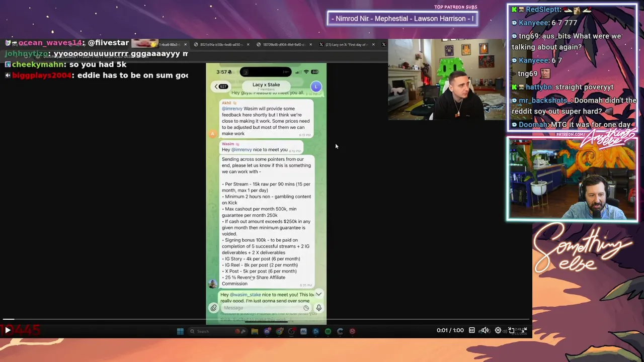Switch to the 18709b48-d904 browser tab
The height and width of the screenshot is (362, 644).
pos(284,44)
